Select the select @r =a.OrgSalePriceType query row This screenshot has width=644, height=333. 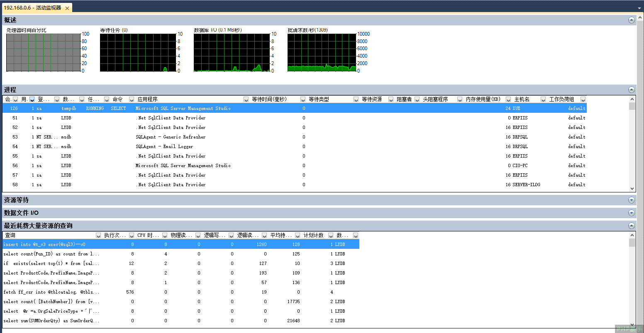point(181,311)
